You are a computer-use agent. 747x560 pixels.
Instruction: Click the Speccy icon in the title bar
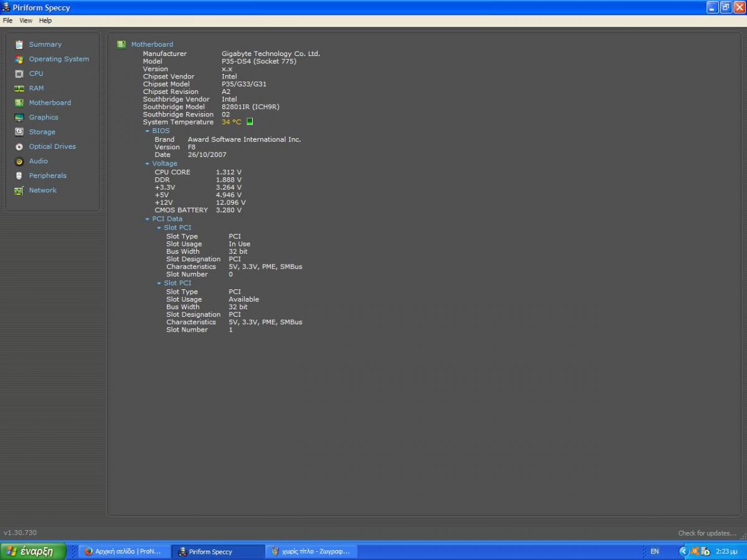click(6, 7)
